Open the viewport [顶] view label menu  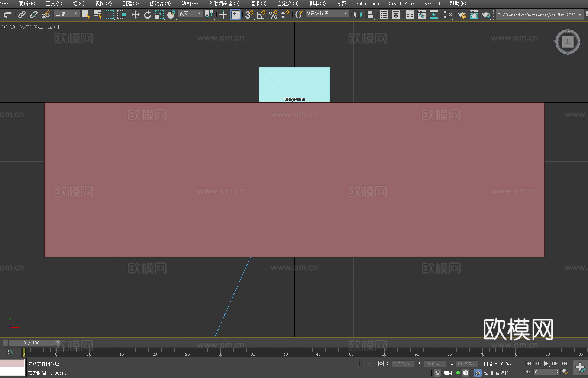point(14,27)
